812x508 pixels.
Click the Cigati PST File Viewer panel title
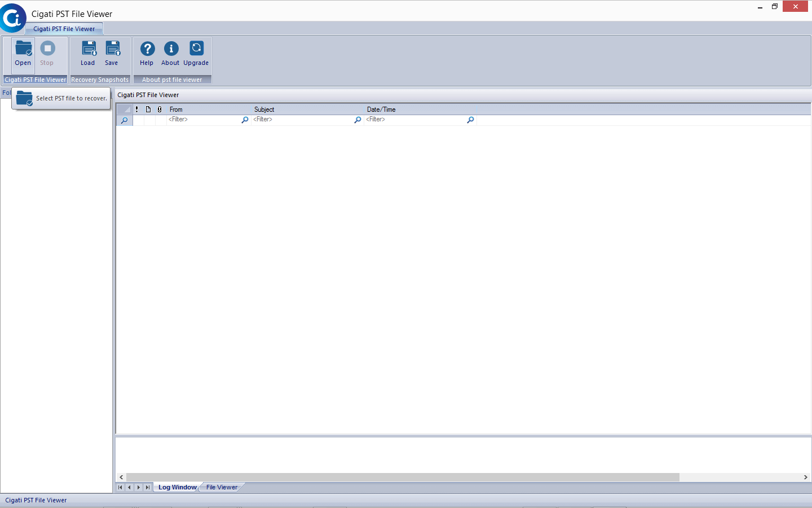[x=148, y=95]
